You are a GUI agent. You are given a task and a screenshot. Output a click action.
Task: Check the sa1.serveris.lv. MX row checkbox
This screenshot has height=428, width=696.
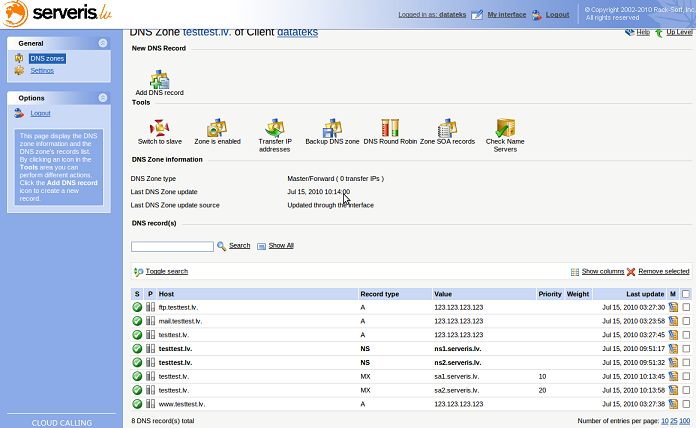pos(686,376)
